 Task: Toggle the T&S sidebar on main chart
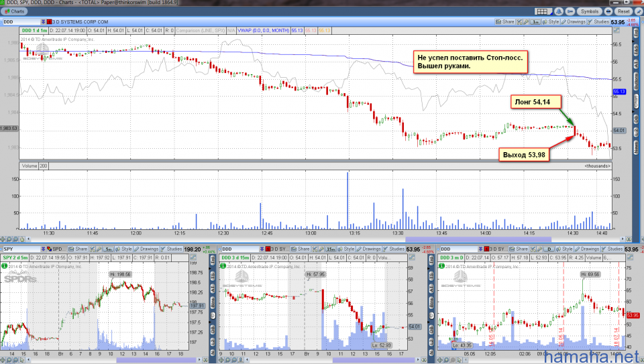point(636,50)
